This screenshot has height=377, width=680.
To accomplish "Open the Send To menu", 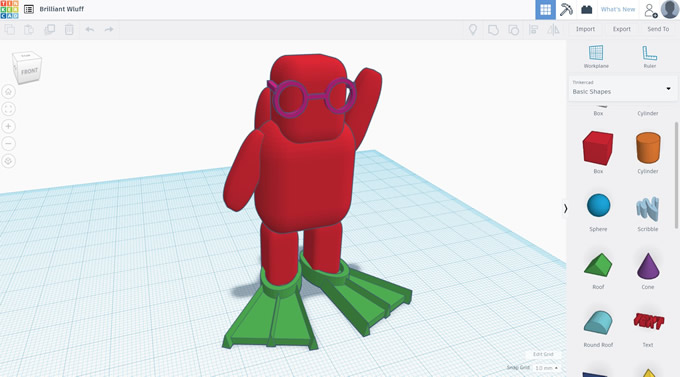I will (658, 29).
